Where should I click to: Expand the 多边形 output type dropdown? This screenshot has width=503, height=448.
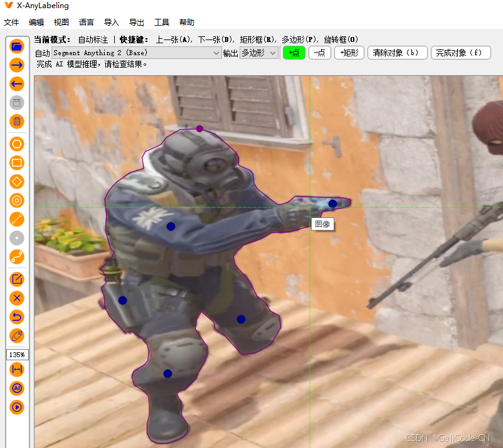pyautogui.click(x=259, y=53)
